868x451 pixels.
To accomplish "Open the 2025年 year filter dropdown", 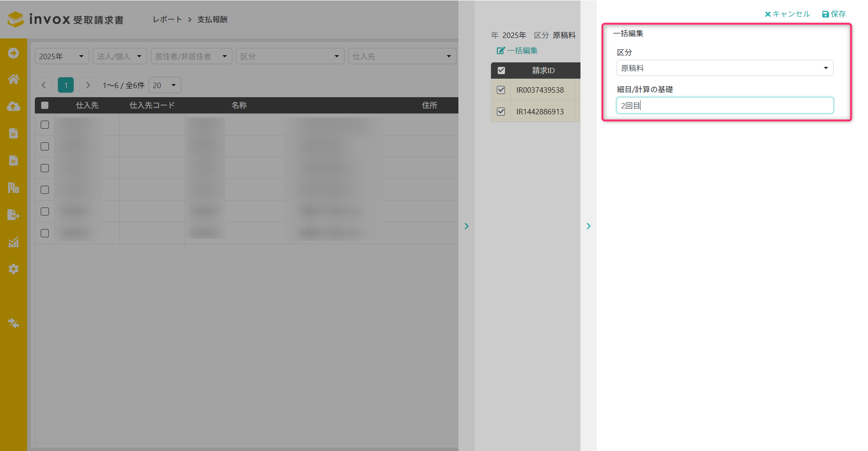I will tap(61, 56).
